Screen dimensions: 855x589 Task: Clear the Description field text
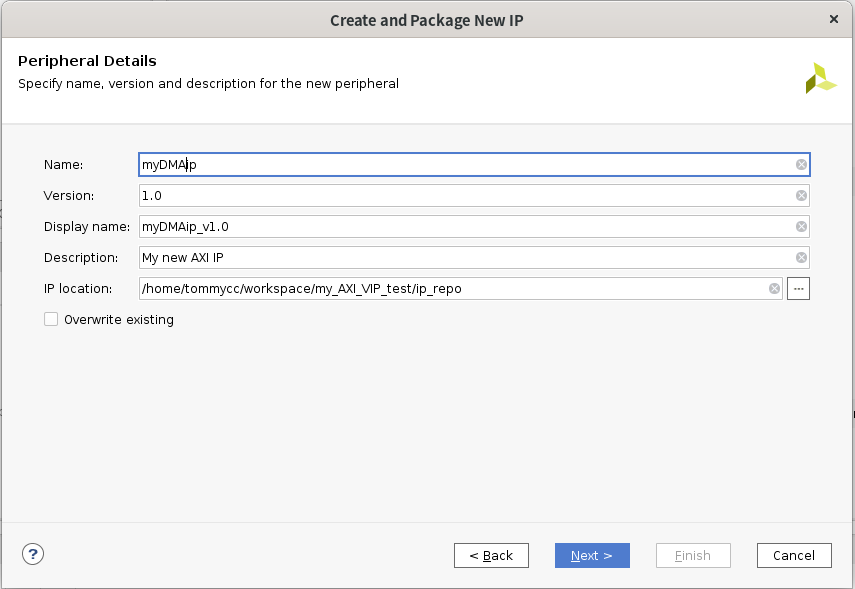coord(801,258)
